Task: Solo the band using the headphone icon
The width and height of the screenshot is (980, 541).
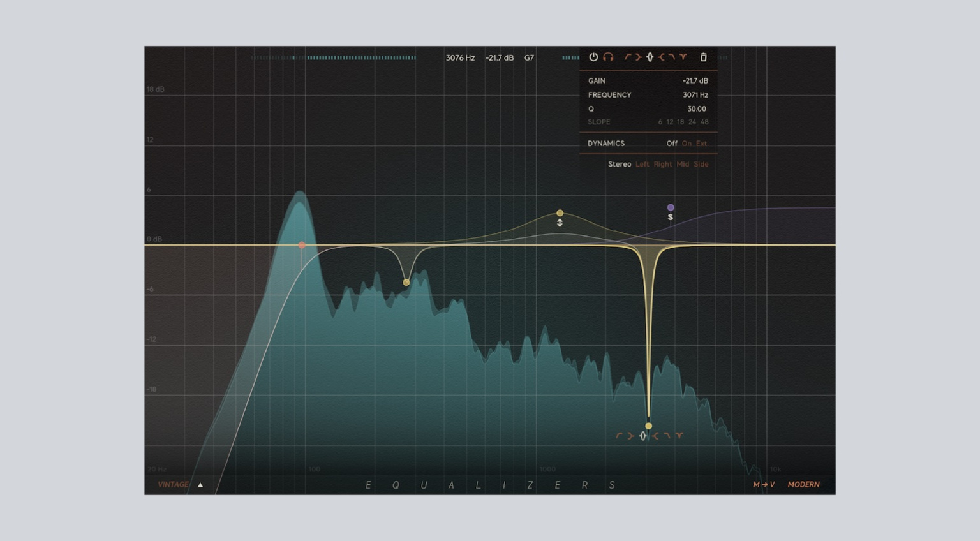Action: click(x=608, y=57)
